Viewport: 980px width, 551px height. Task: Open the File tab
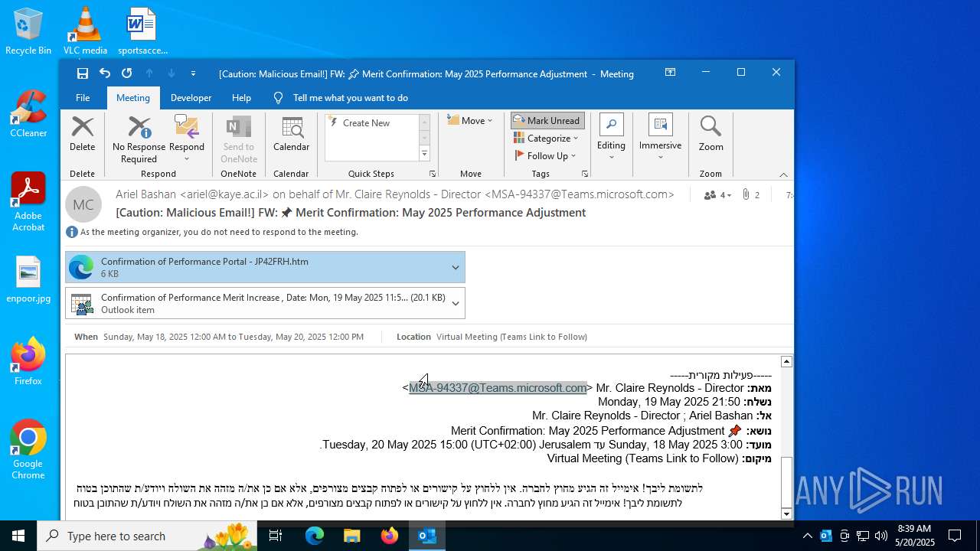point(83,97)
